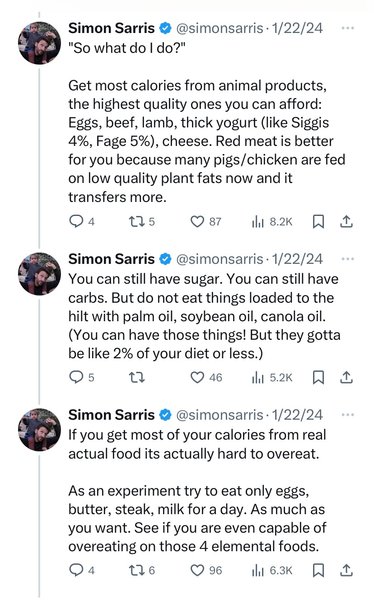Share the palm oil tweet
This screenshot has height=600, width=374.
coord(346,377)
